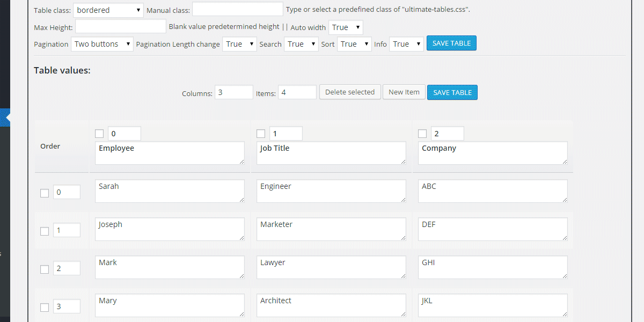Click the top SAVE TABLE button
Viewport: 644px width, 322px height.
[451, 43]
